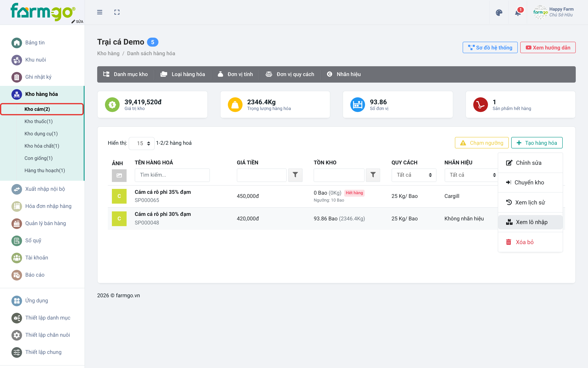Click Cám cá rô phi 35% đạm thumbnail
Image resolution: width=588 pixels, height=368 pixels.
[x=119, y=196]
